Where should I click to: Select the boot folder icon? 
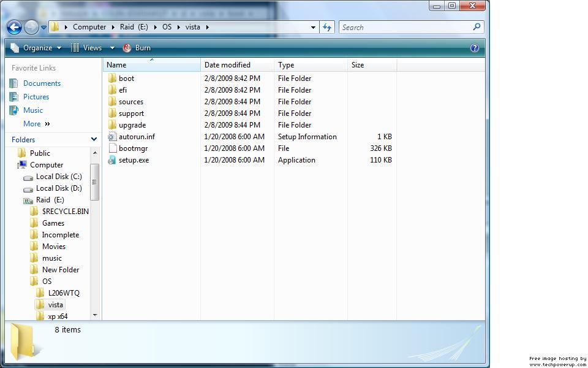tap(113, 78)
